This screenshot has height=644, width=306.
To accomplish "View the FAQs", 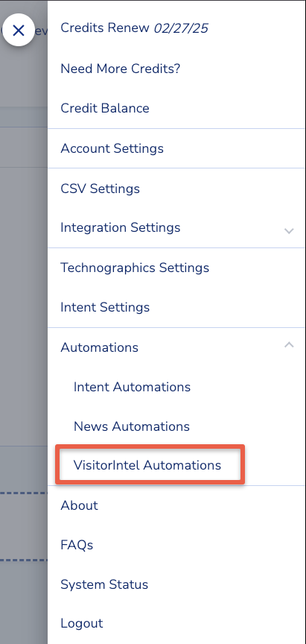I will coord(77,545).
